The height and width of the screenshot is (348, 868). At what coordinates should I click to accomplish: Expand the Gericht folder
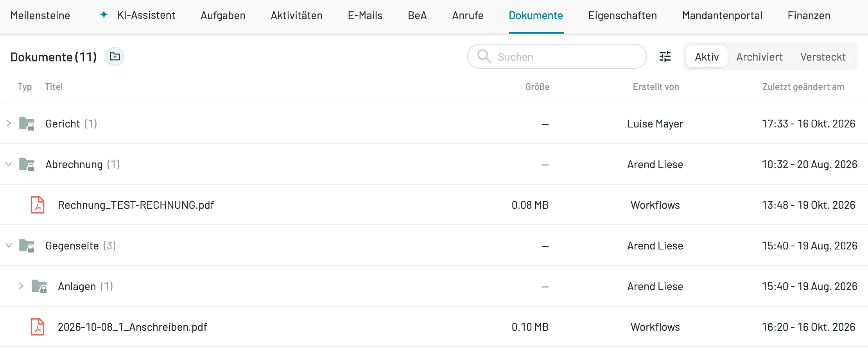point(9,124)
